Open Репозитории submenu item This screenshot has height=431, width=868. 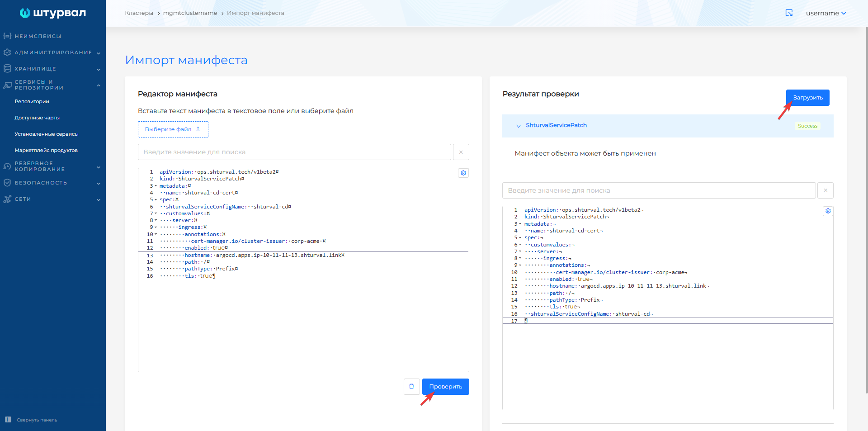point(32,101)
